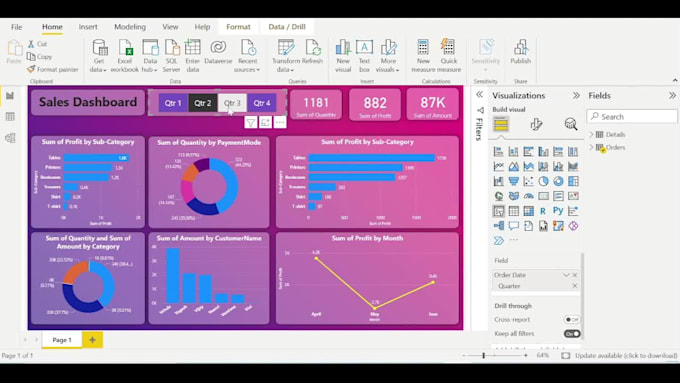680x383 pixels.
Task: Choose the donut chart visual
Action: coord(558,181)
